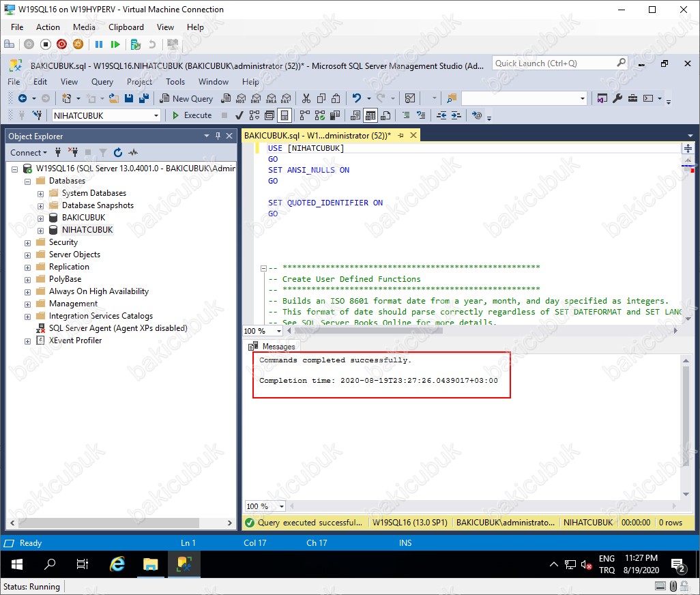Click the Pause button in VM toolbar
700x595 pixels.
(99, 44)
